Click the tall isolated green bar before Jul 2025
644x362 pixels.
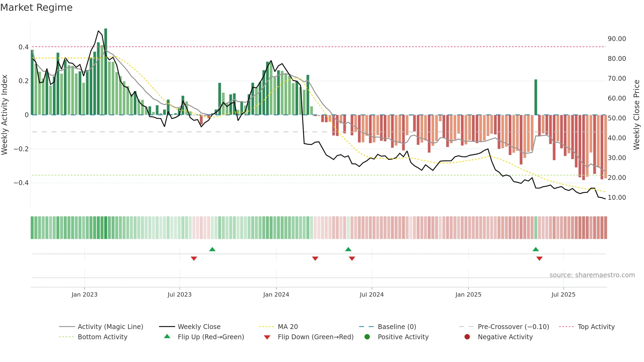(536, 97)
